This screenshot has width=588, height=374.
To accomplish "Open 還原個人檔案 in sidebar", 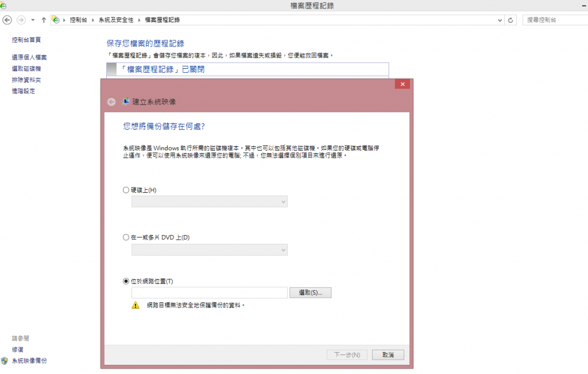I will point(29,57).
